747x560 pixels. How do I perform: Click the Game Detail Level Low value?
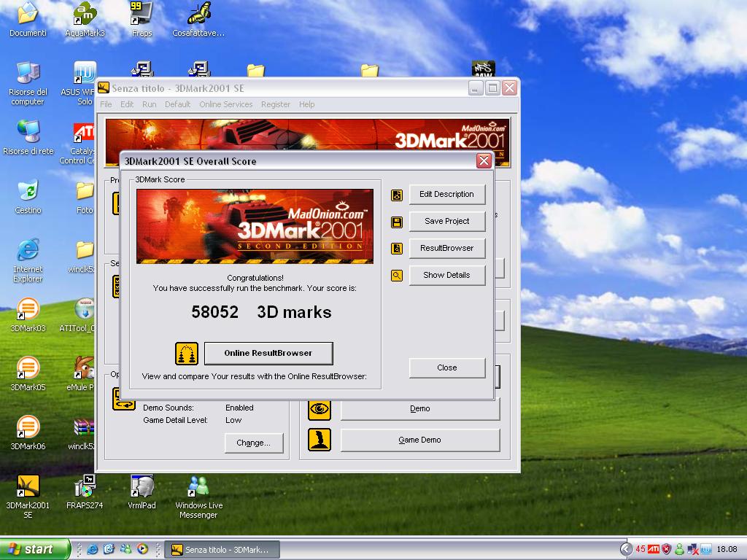coord(233,420)
